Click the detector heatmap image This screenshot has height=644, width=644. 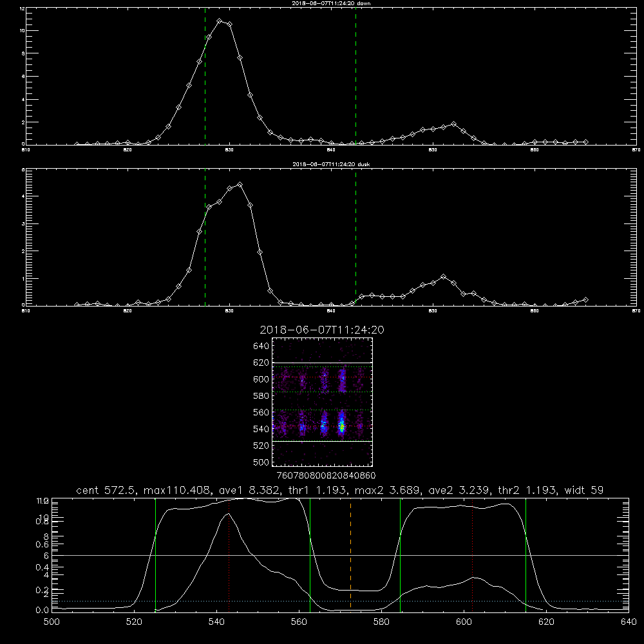323,402
